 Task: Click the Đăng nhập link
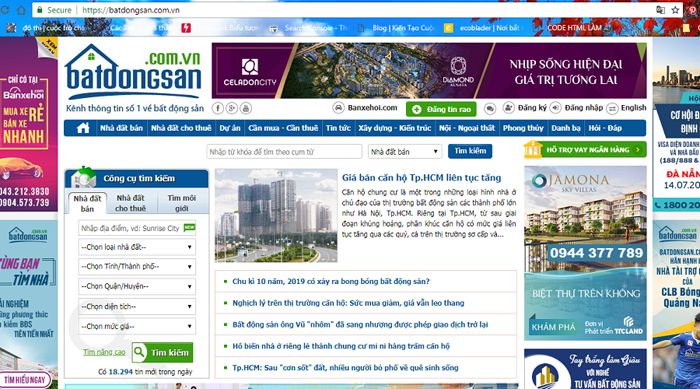click(577, 108)
